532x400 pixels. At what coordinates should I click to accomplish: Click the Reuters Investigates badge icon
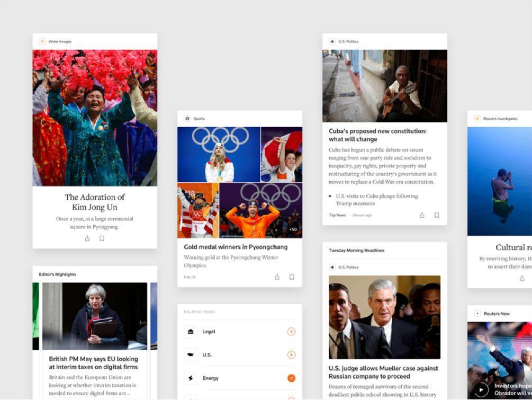(x=477, y=119)
